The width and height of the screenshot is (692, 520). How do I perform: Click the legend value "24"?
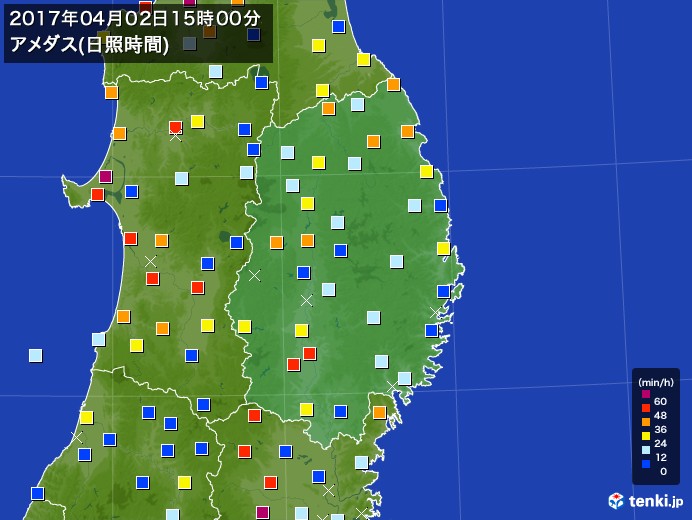click(660, 443)
